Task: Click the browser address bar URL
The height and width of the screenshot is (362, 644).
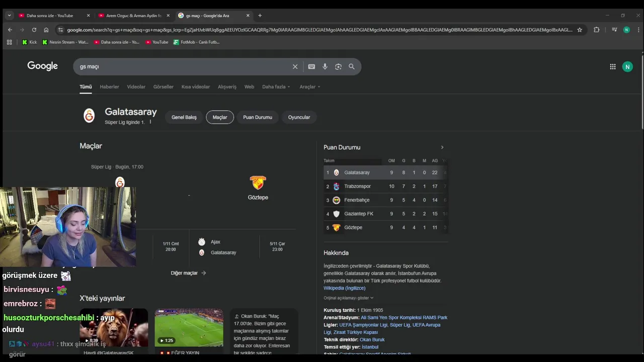Action: [x=319, y=30]
